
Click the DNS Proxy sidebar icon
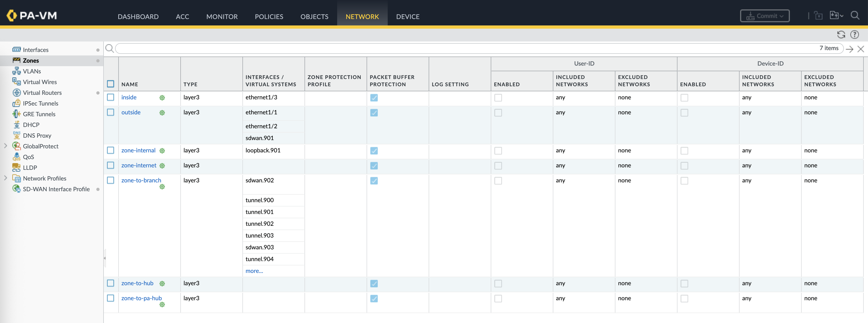(x=16, y=136)
